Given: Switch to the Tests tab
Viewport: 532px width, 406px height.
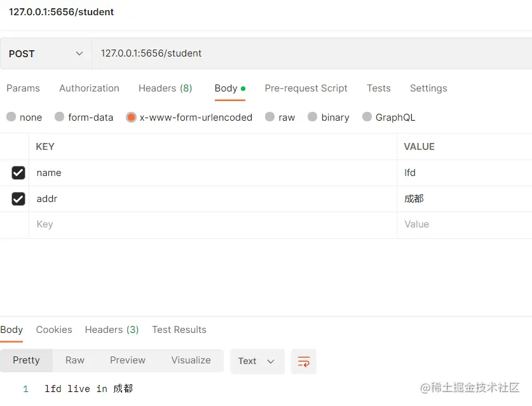Looking at the screenshot, I should (379, 88).
